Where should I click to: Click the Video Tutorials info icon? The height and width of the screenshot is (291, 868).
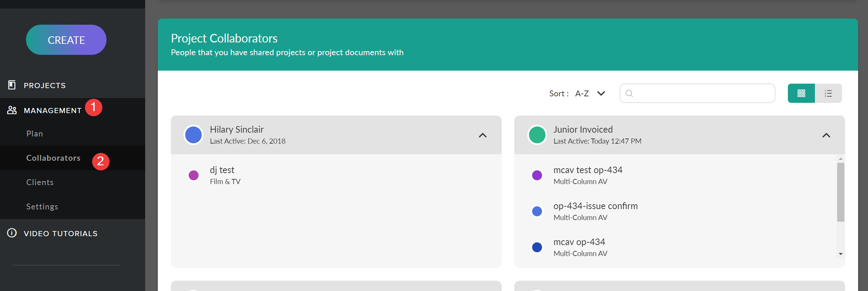click(12, 233)
